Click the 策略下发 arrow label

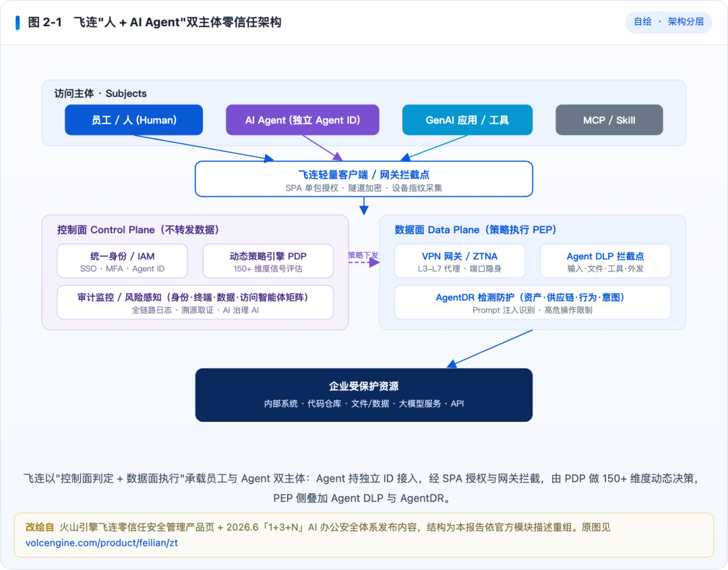click(x=363, y=255)
